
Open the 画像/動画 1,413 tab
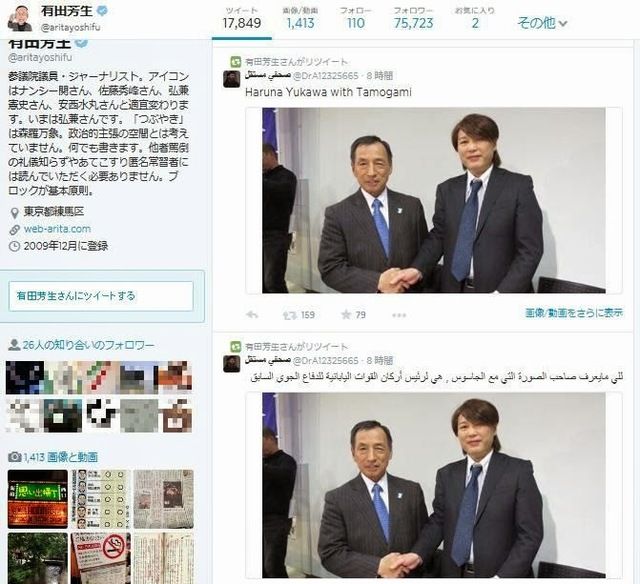pyautogui.click(x=300, y=19)
